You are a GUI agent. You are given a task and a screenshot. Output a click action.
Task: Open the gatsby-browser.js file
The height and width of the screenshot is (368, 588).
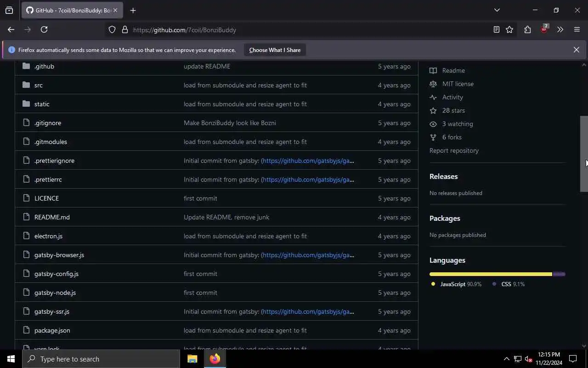pos(59,255)
